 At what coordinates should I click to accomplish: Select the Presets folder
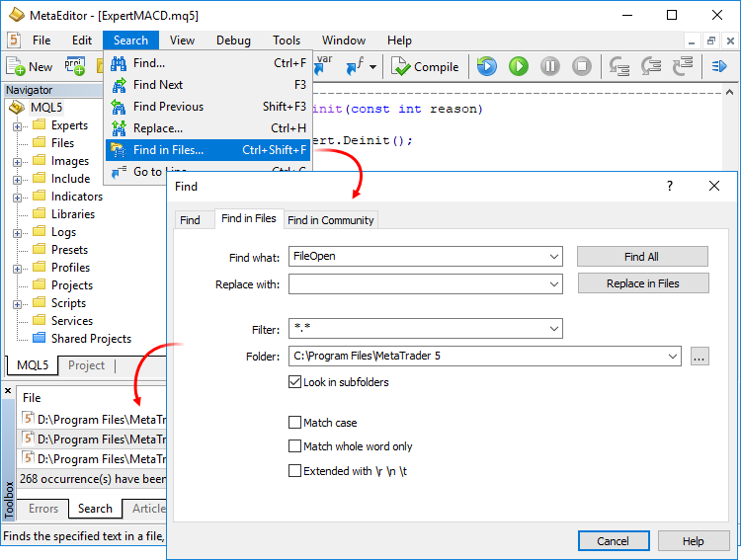pyautogui.click(x=69, y=250)
